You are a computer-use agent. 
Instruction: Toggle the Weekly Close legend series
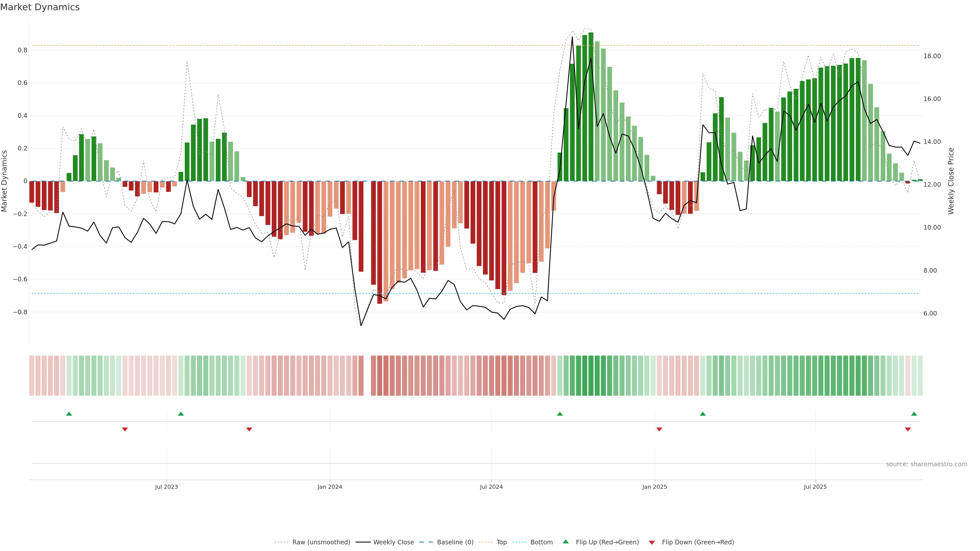pyautogui.click(x=393, y=542)
